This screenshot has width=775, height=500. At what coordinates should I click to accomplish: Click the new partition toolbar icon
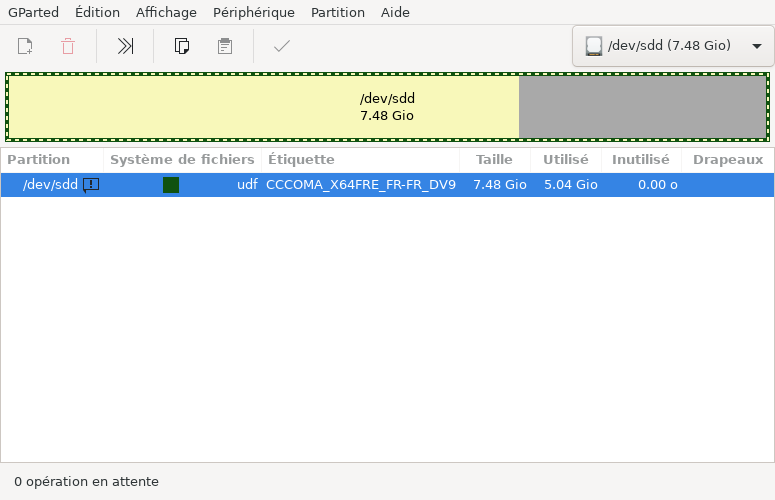(25, 46)
